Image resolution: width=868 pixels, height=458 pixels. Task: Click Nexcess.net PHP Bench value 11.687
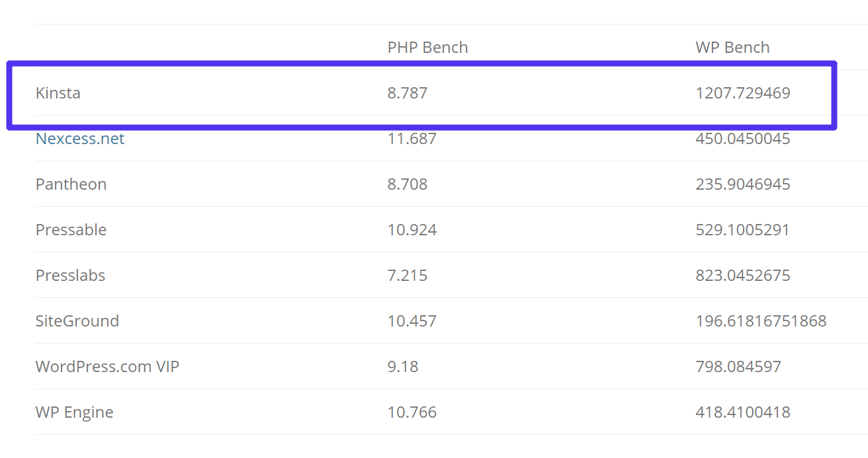point(412,139)
